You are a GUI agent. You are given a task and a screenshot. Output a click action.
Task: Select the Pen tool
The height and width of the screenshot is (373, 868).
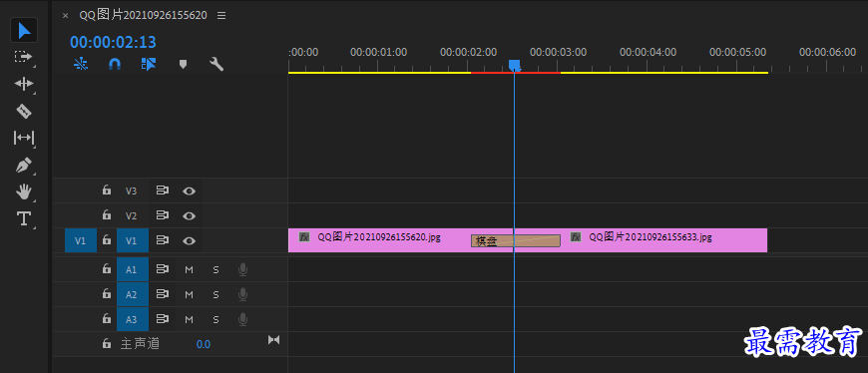pyautogui.click(x=24, y=165)
